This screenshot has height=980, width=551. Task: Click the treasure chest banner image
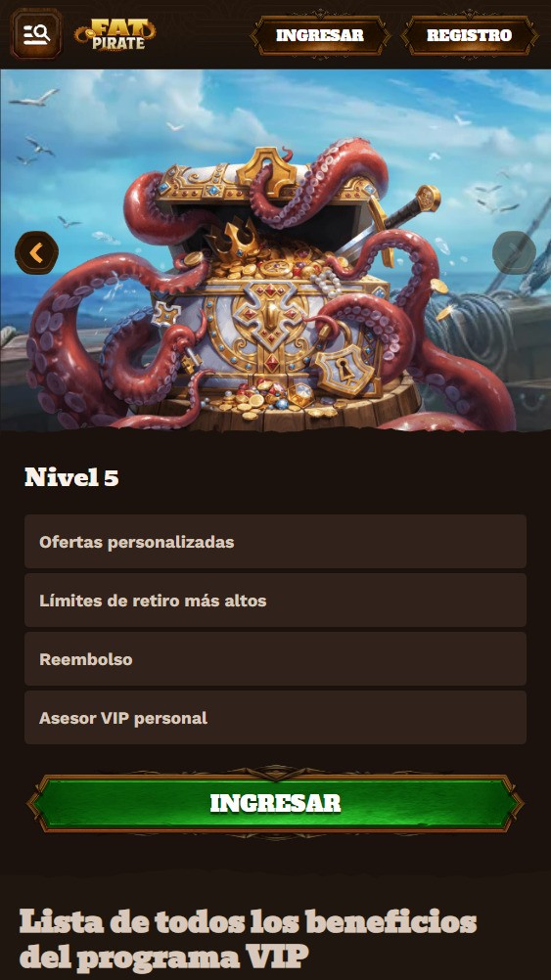(275, 250)
